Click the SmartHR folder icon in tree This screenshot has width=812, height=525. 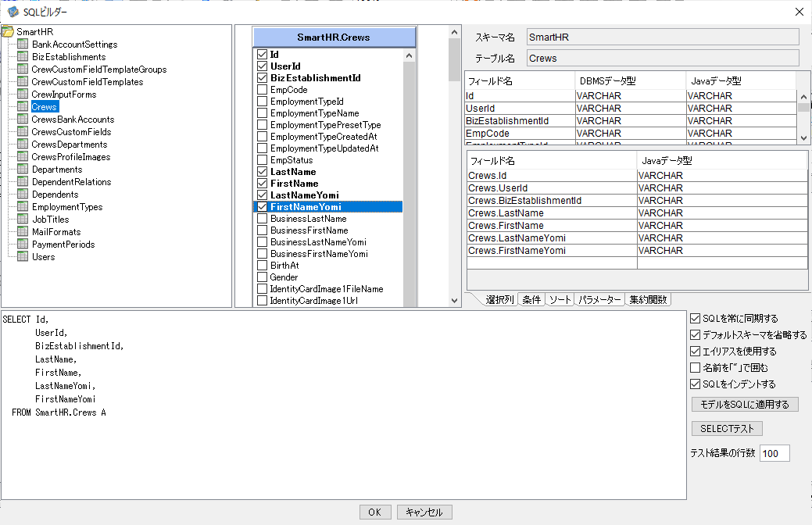click(x=8, y=32)
